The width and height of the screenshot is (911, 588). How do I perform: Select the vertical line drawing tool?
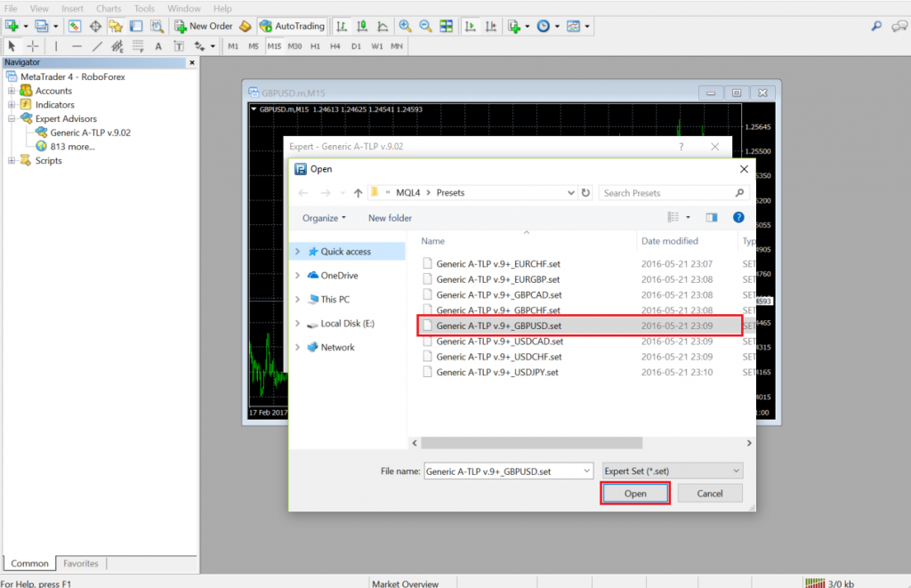[56, 46]
